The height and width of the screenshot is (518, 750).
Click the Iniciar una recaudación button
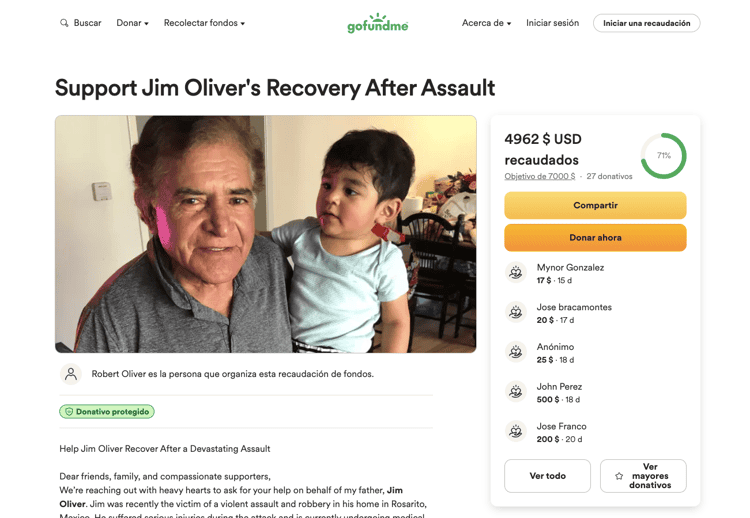tap(646, 23)
